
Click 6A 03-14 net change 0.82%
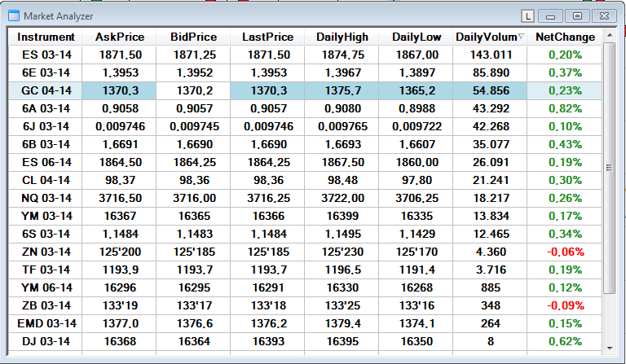566,108
